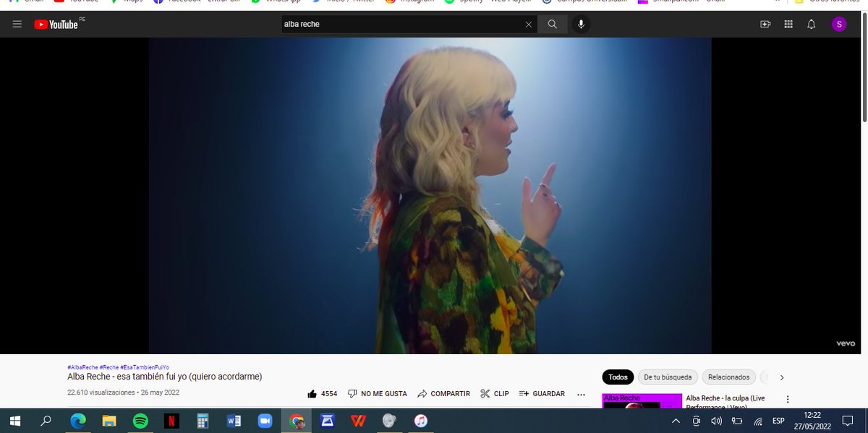Open the Windows Start menu
Viewport: 868px width, 433px height.
(x=14, y=420)
